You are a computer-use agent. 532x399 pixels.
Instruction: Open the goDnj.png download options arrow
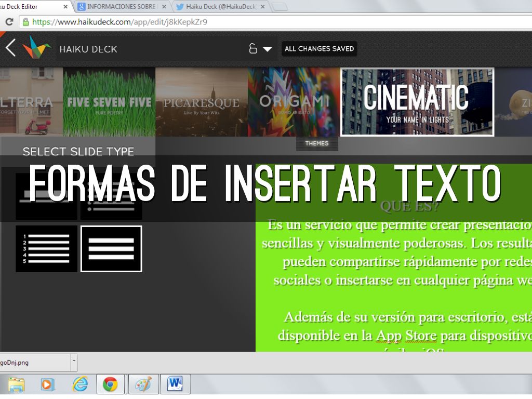tap(74, 361)
